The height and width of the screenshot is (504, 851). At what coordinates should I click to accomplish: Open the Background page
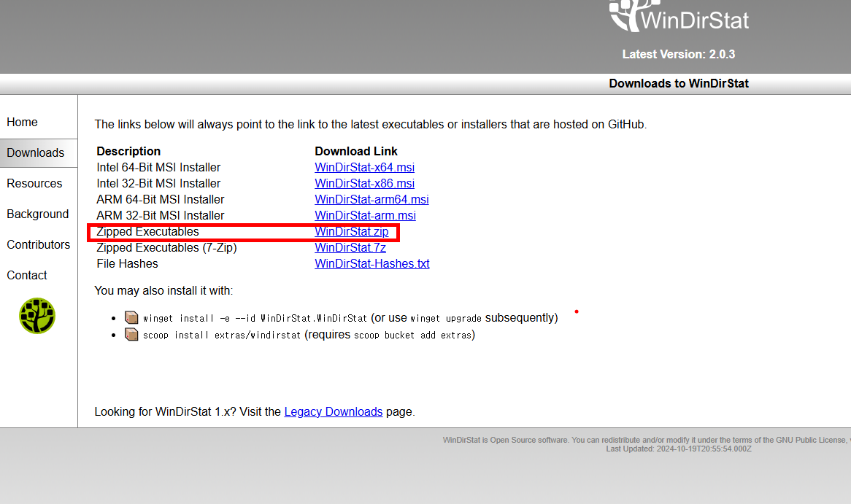coord(37,214)
